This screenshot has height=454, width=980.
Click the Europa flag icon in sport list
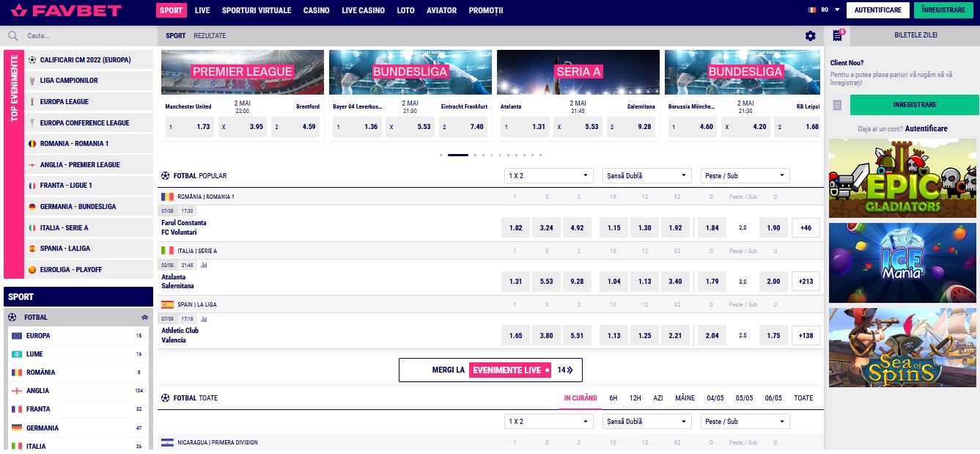[x=17, y=336]
